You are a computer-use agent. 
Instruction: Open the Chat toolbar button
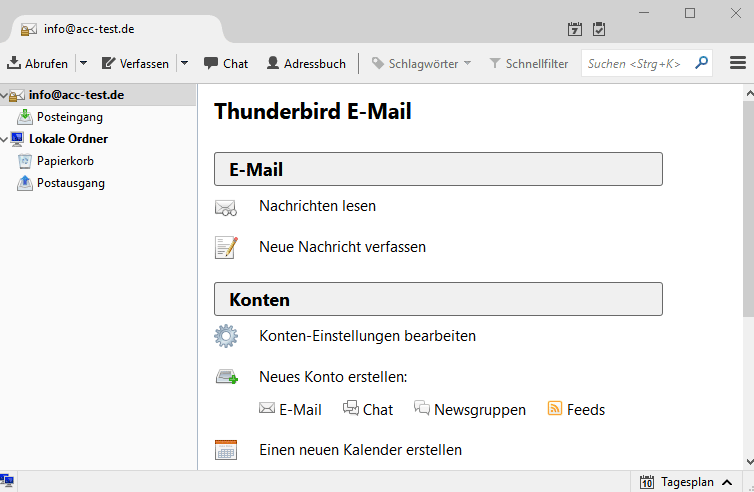click(226, 63)
